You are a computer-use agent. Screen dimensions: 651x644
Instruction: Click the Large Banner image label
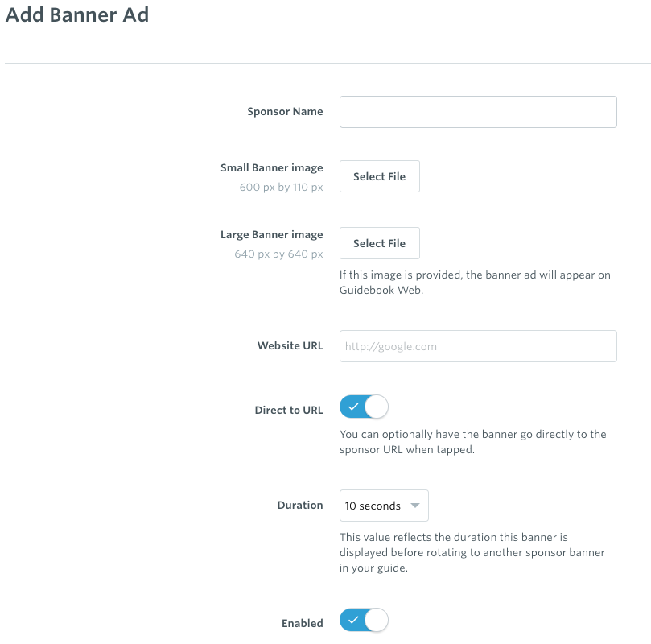click(271, 234)
